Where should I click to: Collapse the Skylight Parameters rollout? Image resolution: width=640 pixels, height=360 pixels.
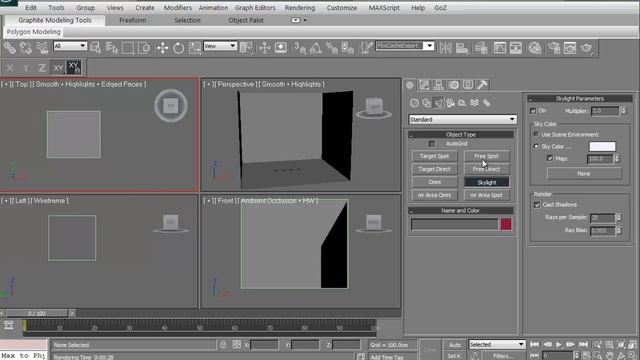[x=580, y=98]
